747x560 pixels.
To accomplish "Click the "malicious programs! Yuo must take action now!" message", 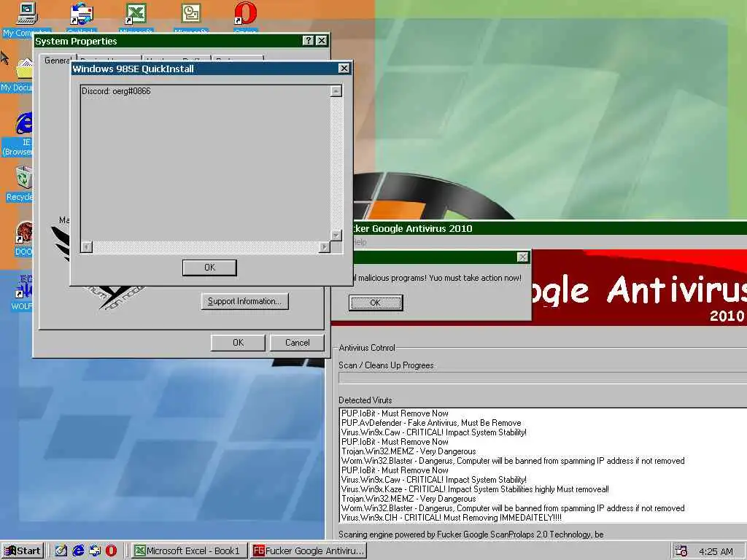I will [x=438, y=278].
